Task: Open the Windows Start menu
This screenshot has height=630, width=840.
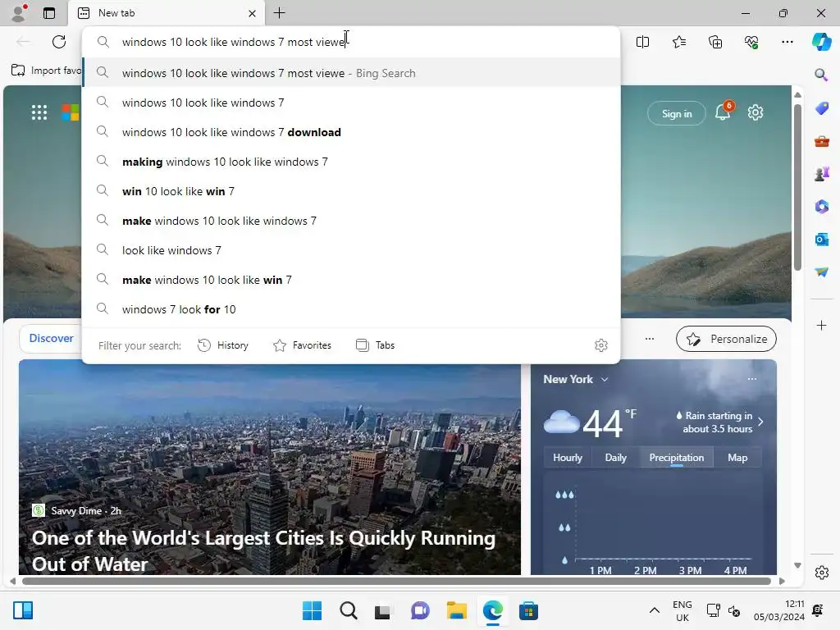Action: click(x=312, y=610)
